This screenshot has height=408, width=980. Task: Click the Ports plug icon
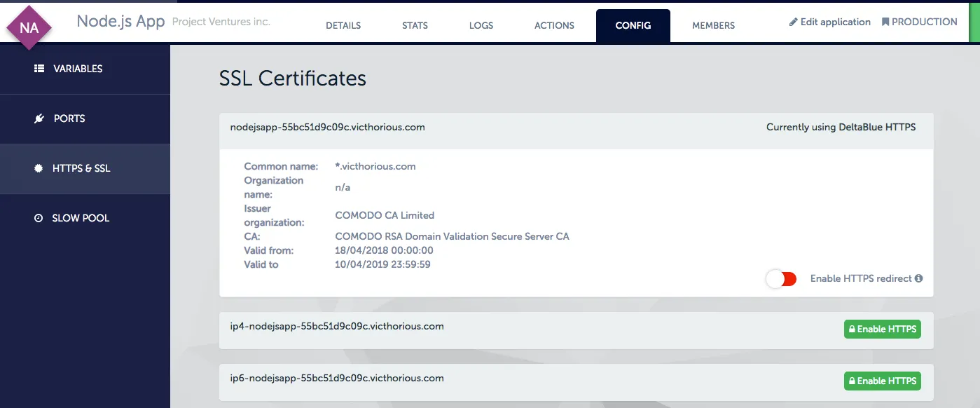coord(39,118)
